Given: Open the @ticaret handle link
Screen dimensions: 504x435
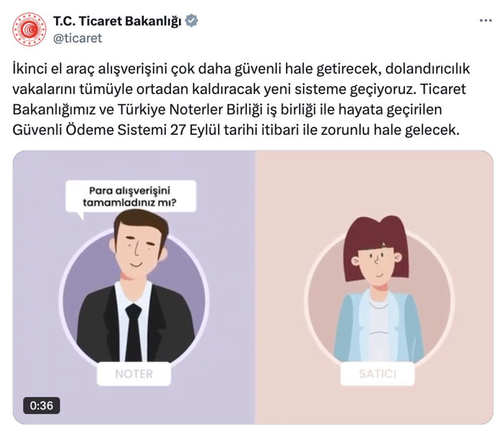Looking at the screenshot, I should coord(78,38).
